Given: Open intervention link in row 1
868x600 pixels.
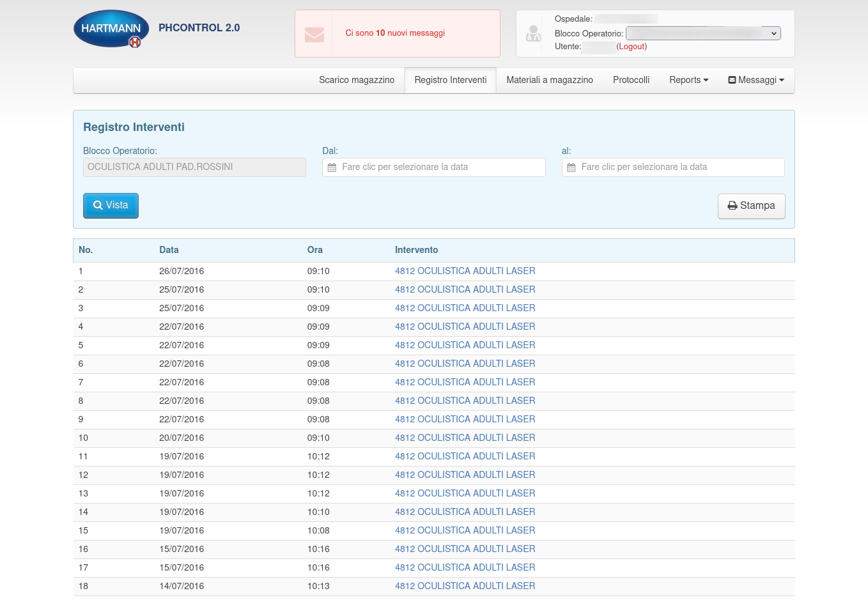Looking at the screenshot, I should [x=465, y=271].
